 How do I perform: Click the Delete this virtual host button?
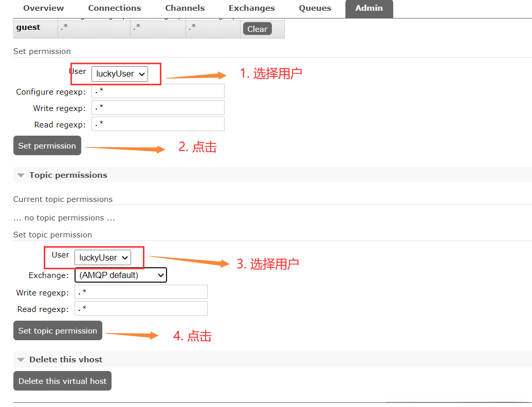pos(62,381)
